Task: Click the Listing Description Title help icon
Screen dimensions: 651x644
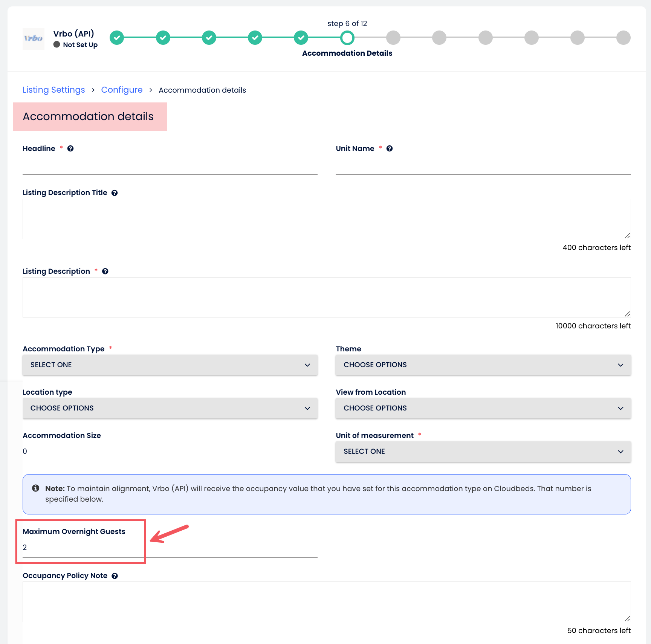Action: pos(115,193)
